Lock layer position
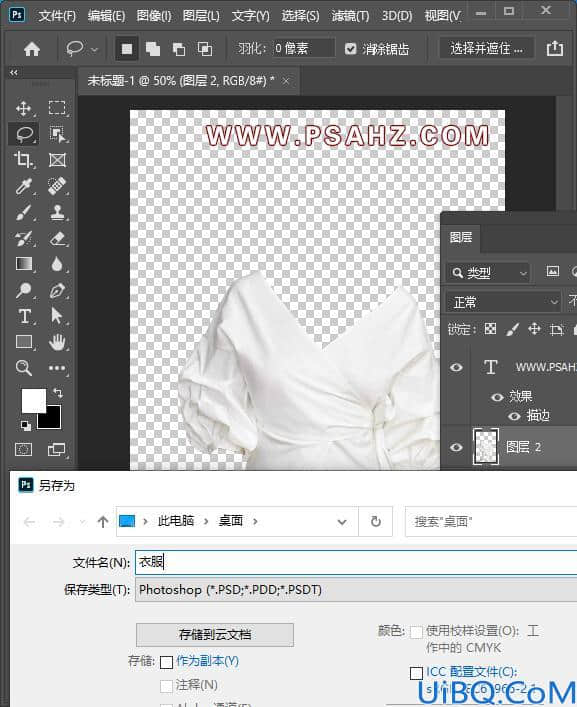 point(534,329)
